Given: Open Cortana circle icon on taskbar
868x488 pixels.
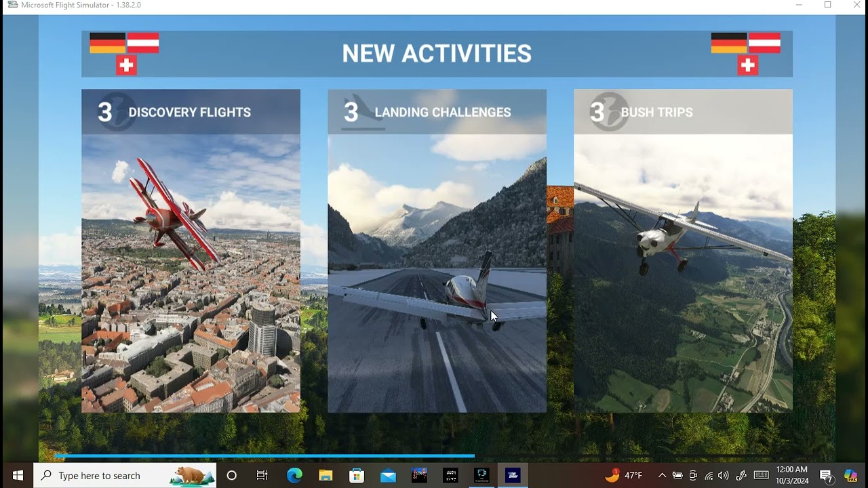Looking at the screenshot, I should pos(231,475).
